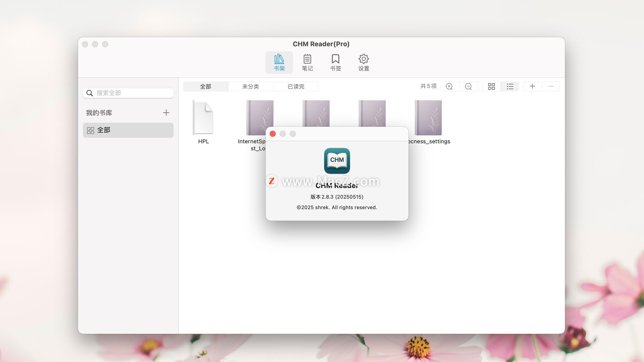Open the 书签 bookmarks tab
Screen dimensions: 644x362
click(335, 63)
